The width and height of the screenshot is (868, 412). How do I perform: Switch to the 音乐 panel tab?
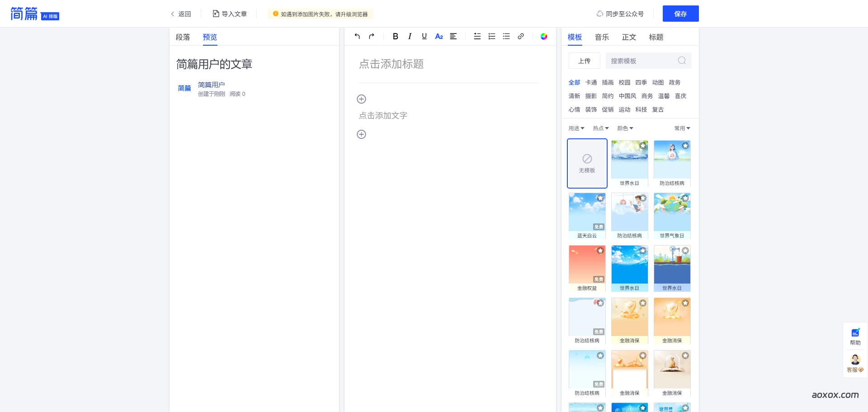(601, 37)
